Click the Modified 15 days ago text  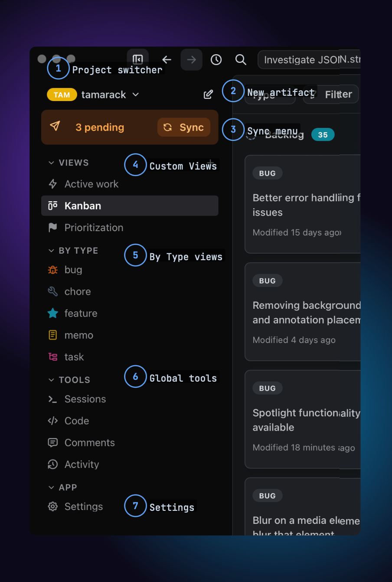297,232
